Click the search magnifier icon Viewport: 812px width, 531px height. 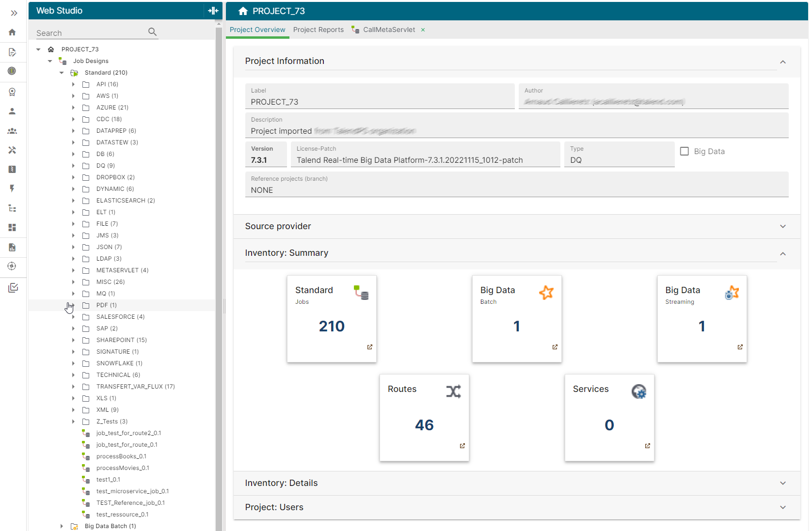click(152, 32)
